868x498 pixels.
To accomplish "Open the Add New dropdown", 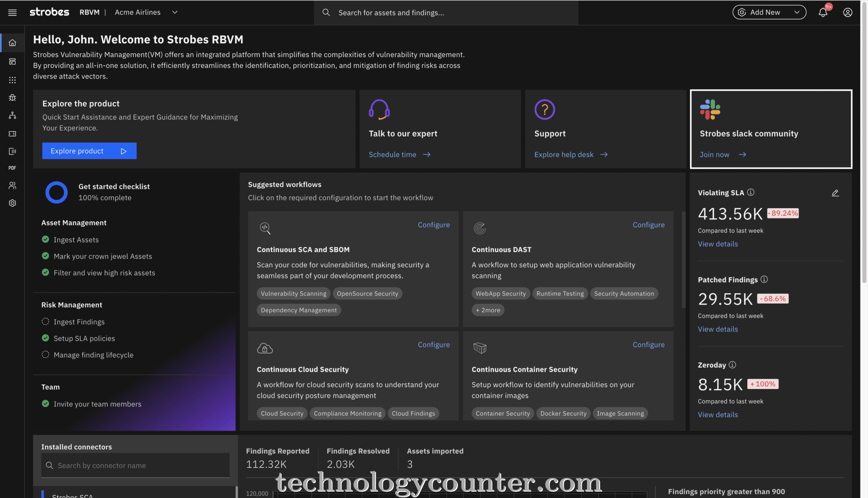I will point(769,12).
